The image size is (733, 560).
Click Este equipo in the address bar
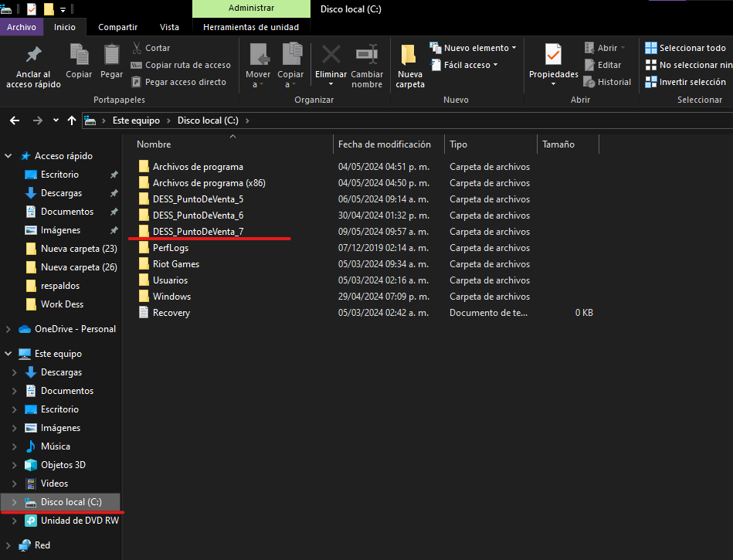[x=136, y=120]
